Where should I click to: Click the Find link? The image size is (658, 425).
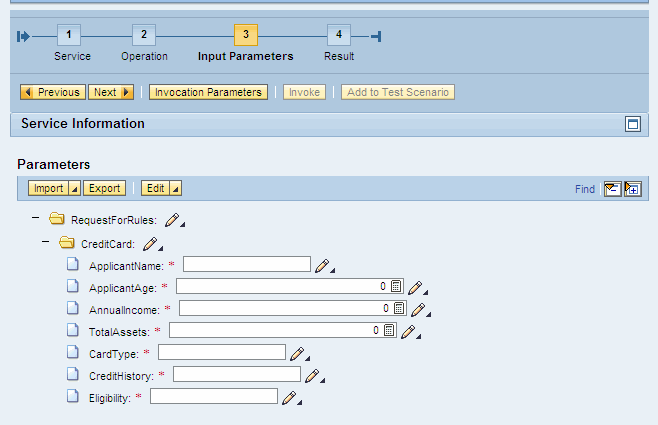[585, 189]
